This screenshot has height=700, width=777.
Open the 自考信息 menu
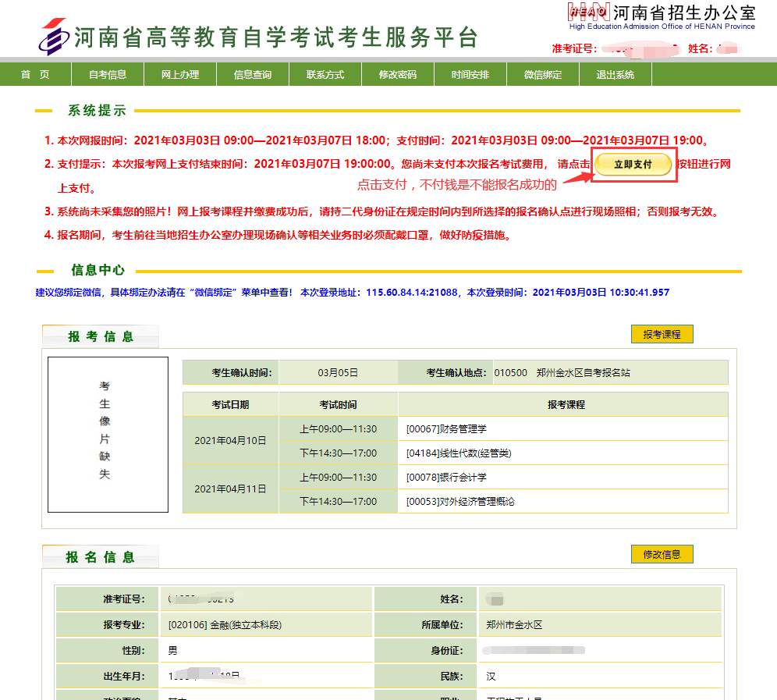click(108, 75)
